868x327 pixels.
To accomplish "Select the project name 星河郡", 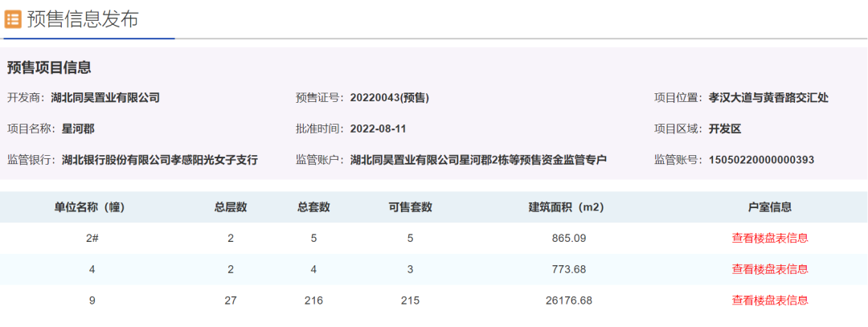I will (x=78, y=129).
